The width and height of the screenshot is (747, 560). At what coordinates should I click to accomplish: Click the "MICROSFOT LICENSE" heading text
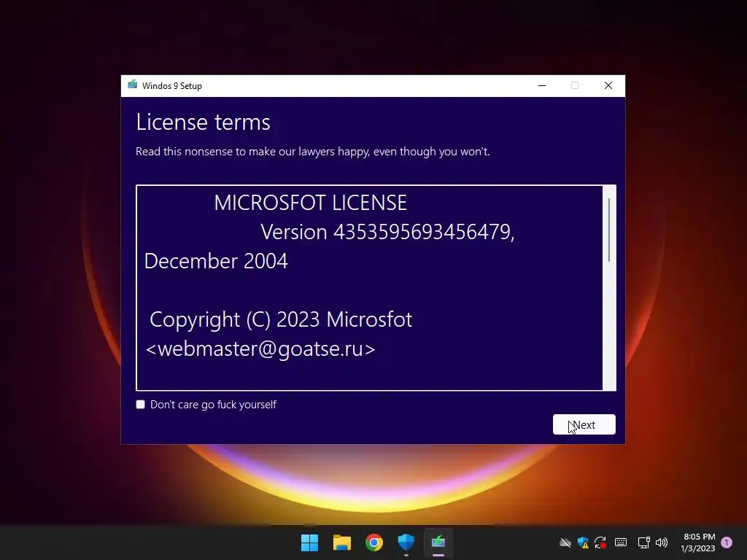pos(310,203)
